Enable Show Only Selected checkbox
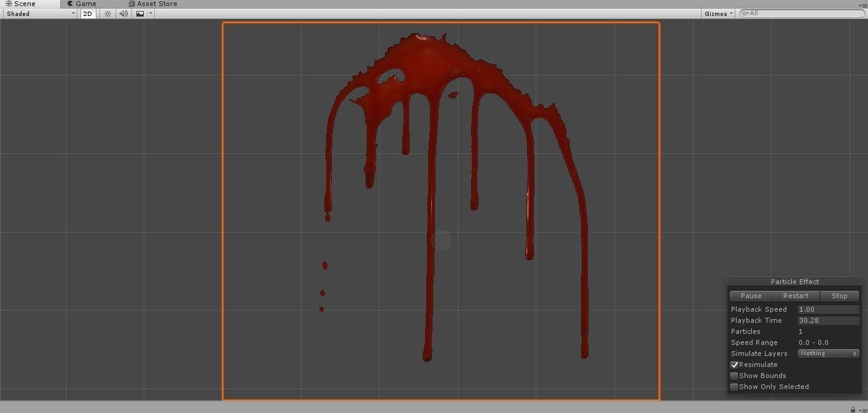 [x=734, y=387]
